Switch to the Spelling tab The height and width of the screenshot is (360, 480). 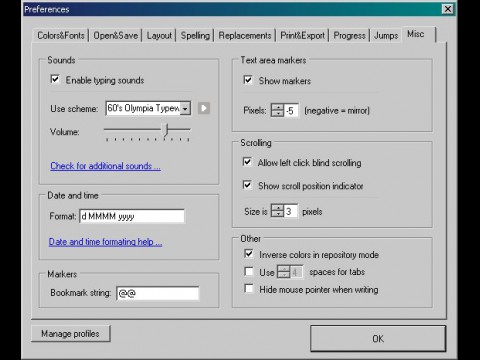coord(195,35)
